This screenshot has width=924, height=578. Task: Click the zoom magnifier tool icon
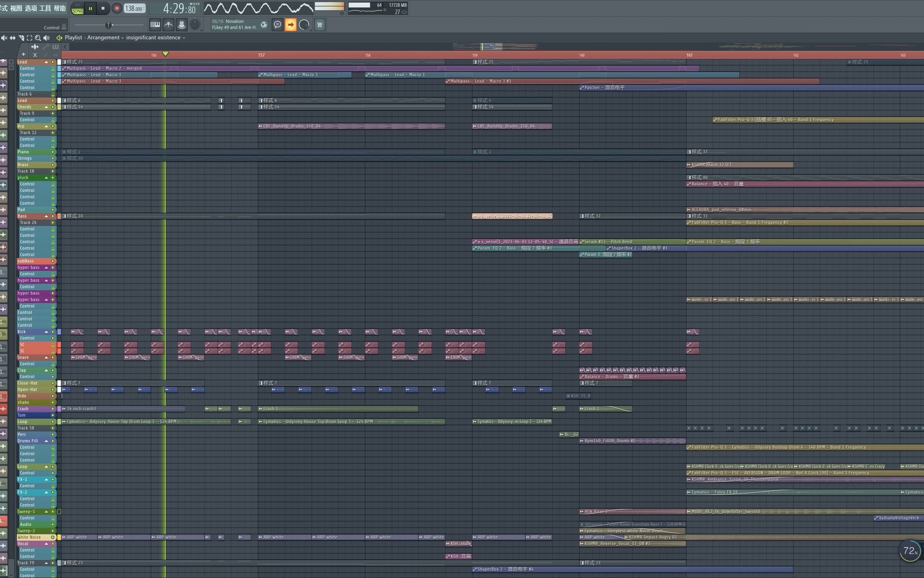[x=38, y=38]
